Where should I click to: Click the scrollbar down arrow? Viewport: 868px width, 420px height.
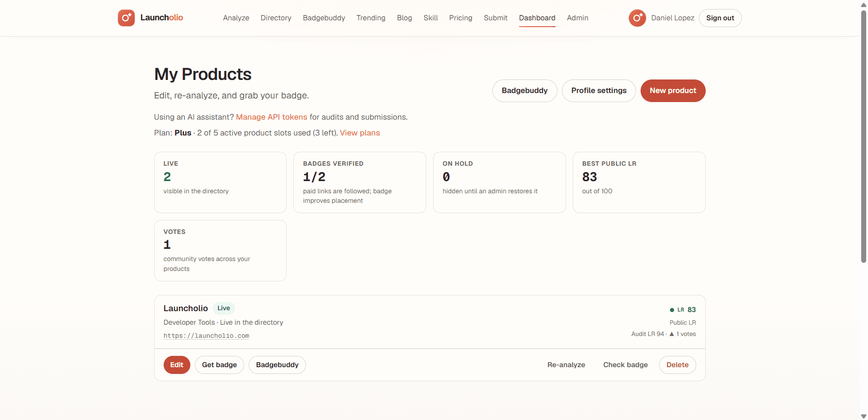tap(863, 416)
